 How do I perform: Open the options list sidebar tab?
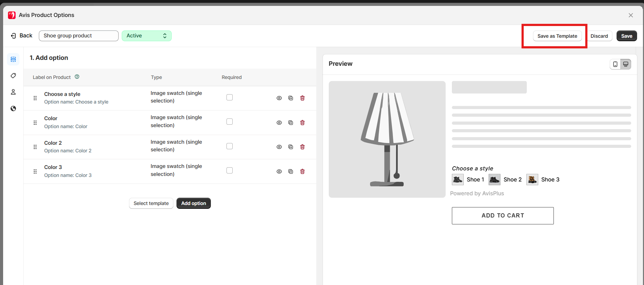[13, 59]
